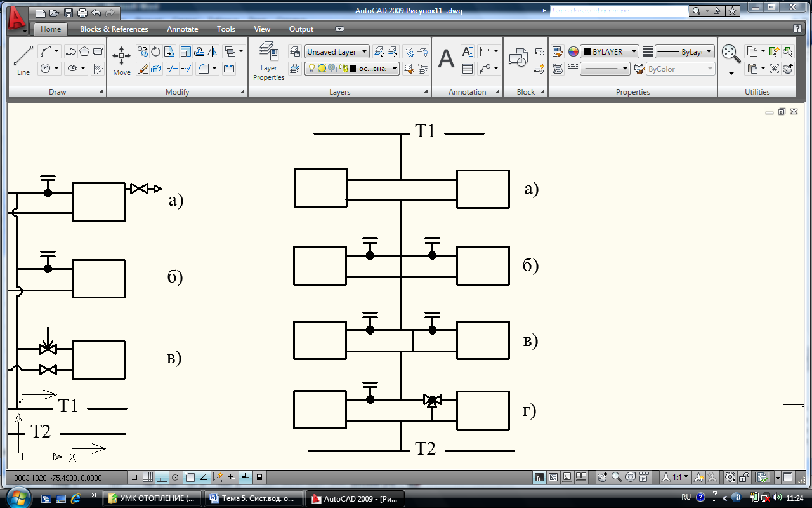Toggle Object Snap Tracking in status bar

tap(204, 477)
